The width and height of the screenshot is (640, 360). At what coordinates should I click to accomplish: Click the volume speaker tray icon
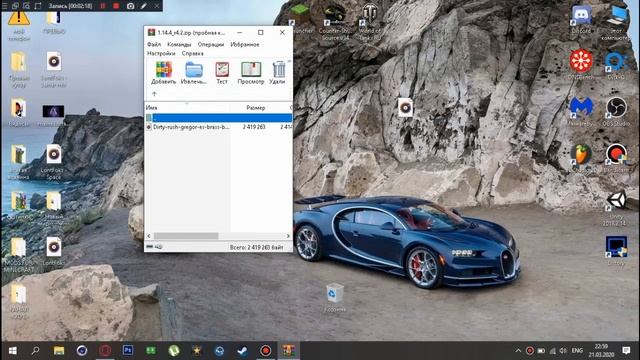click(x=563, y=351)
